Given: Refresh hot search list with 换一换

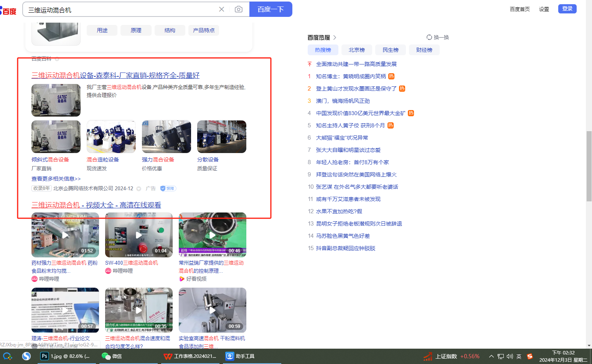Looking at the screenshot, I should (x=438, y=37).
